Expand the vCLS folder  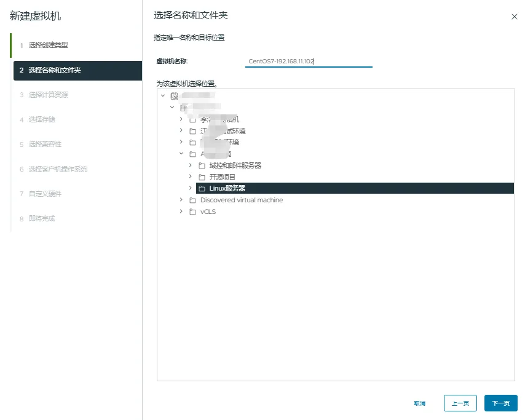pyautogui.click(x=181, y=211)
